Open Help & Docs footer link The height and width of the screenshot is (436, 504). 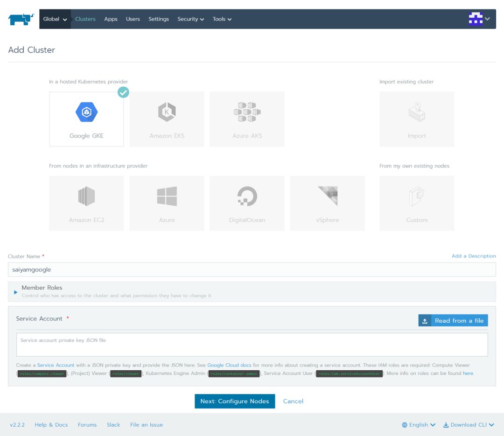pyautogui.click(x=51, y=425)
